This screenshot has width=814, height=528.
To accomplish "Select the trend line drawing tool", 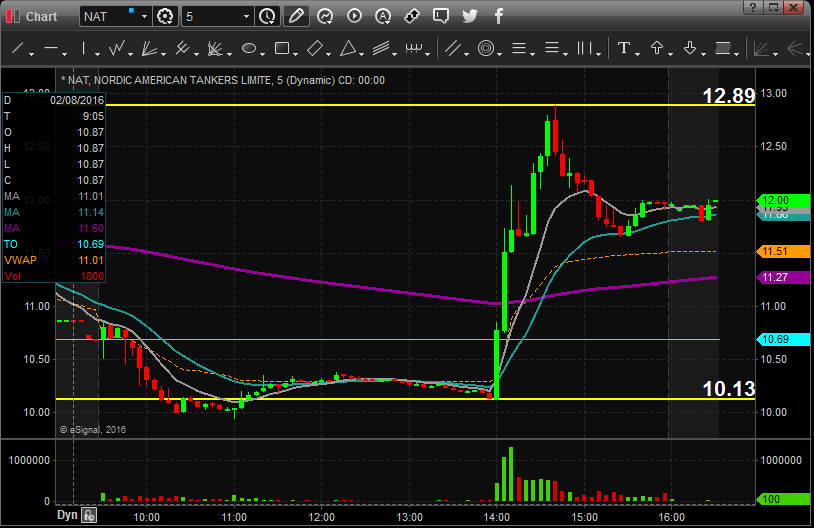I will [x=17, y=49].
